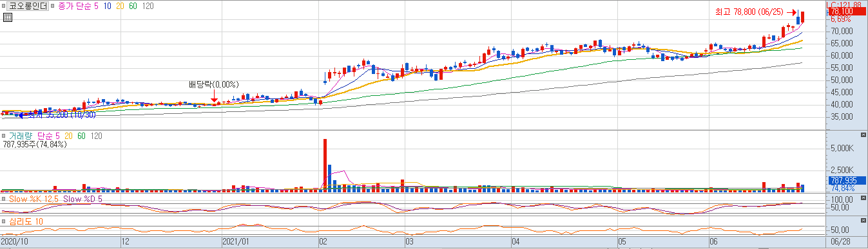Click the 787,935주(74.84%) volume text

pyautogui.click(x=34, y=144)
